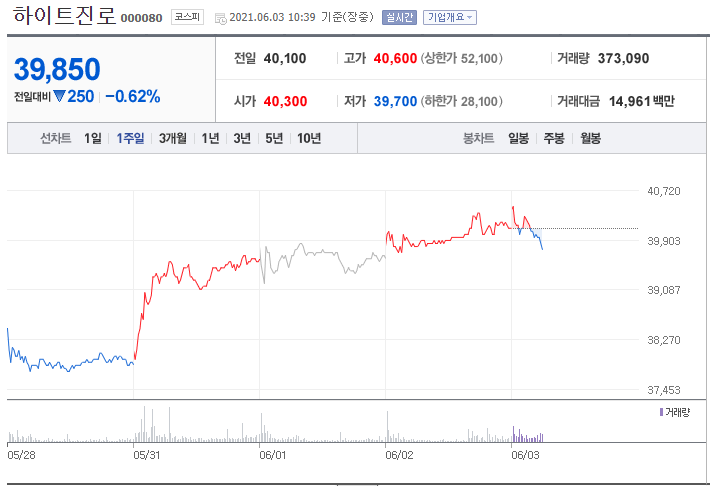
Task: Click the 하한가 28,100 text
Action: 461,101
